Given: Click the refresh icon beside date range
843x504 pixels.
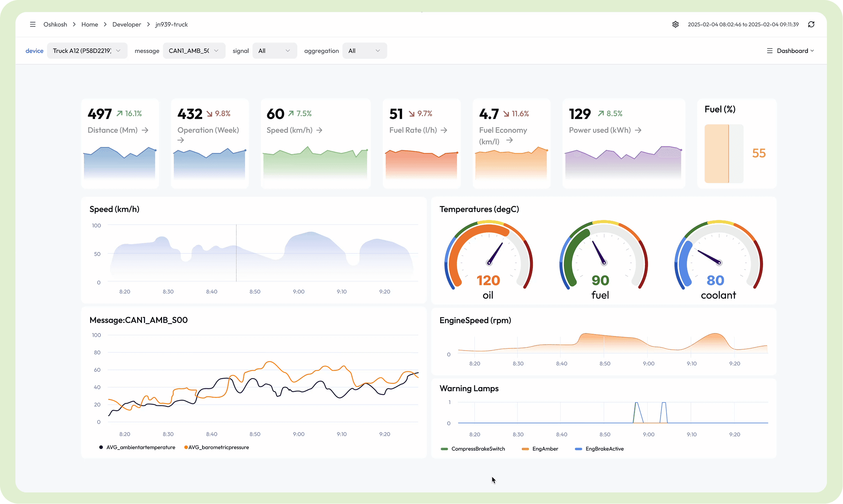Looking at the screenshot, I should point(811,24).
